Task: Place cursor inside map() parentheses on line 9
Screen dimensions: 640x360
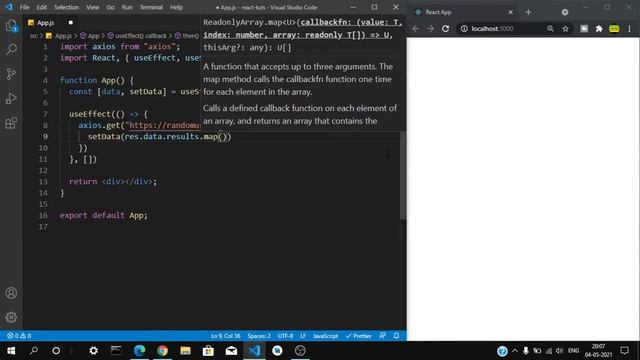Action: click(x=222, y=137)
